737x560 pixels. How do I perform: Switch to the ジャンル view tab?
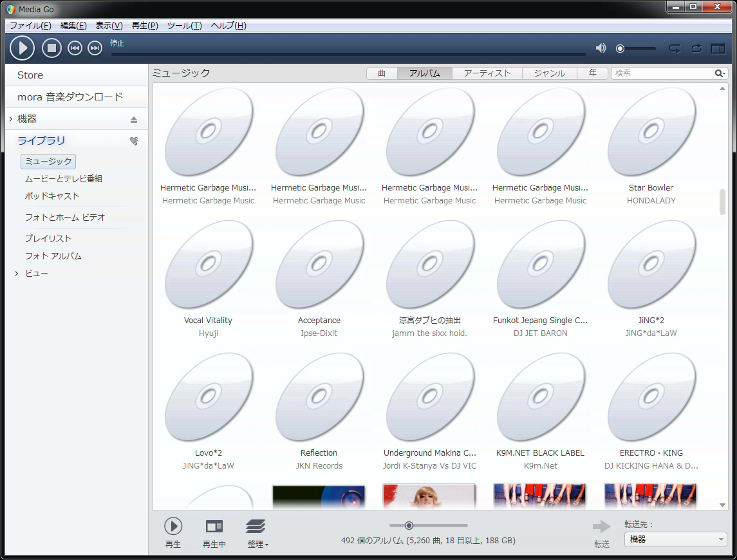tap(550, 73)
